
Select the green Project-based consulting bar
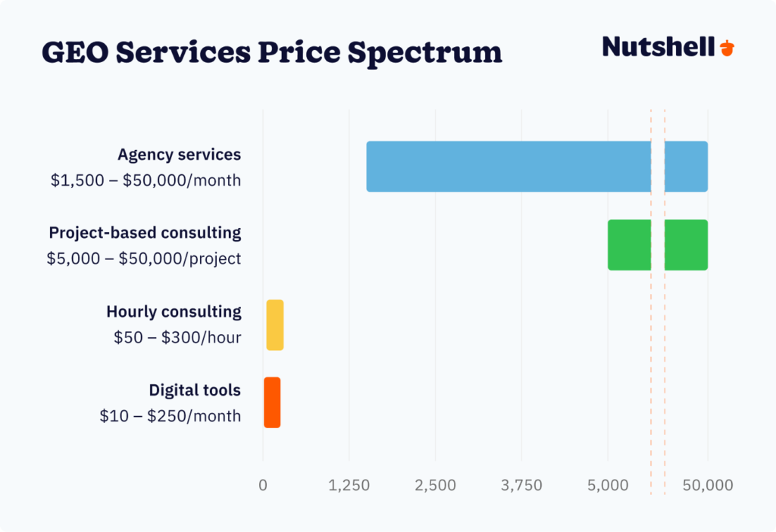point(629,245)
